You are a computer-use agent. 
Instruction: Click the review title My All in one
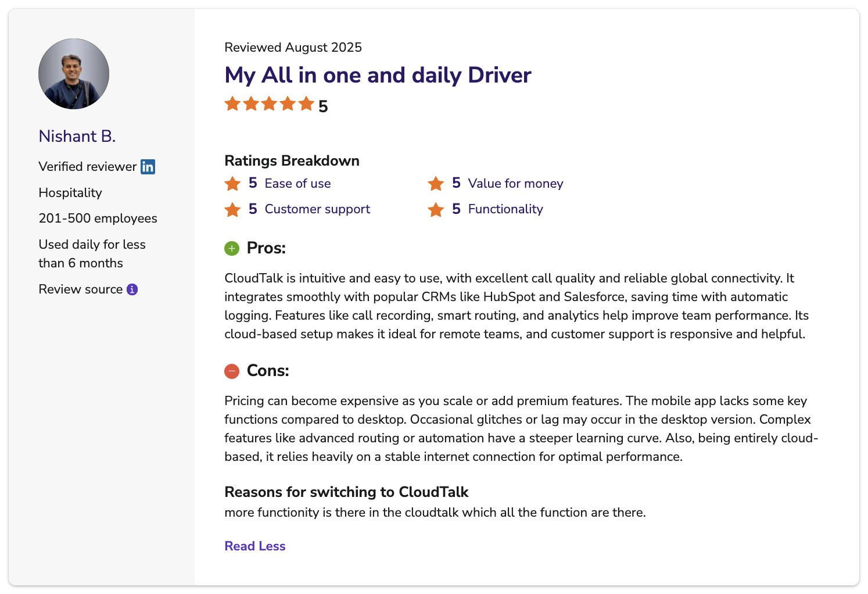pyautogui.click(x=378, y=76)
